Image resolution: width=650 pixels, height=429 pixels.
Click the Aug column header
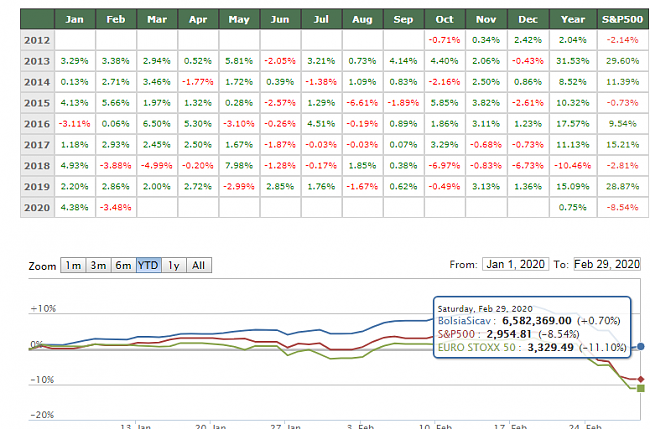[362, 19]
